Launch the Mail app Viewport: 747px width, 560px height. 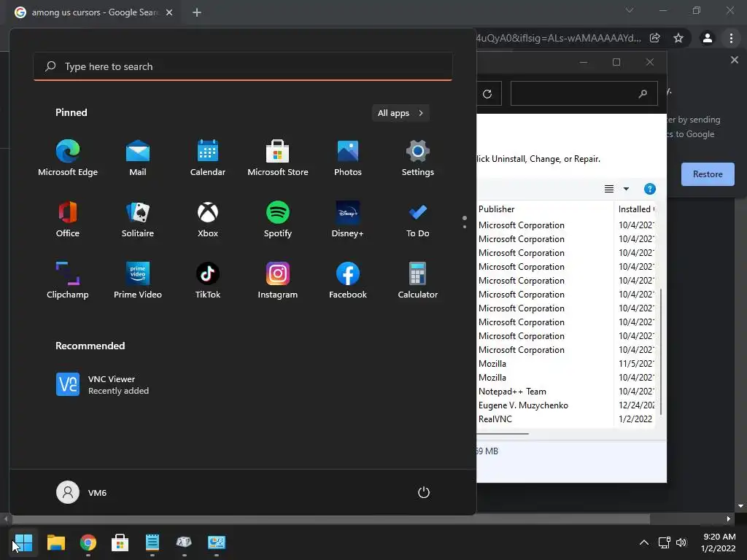tap(138, 158)
